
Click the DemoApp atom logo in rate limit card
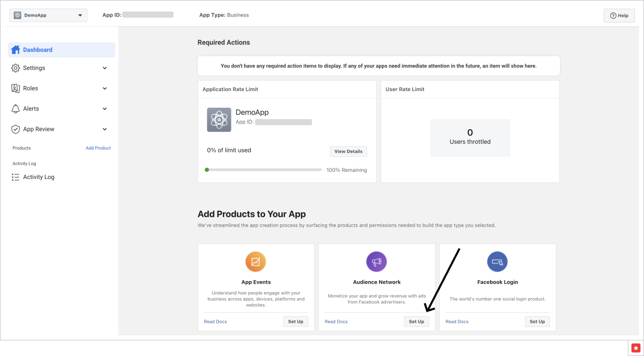click(x=219, y=120)
